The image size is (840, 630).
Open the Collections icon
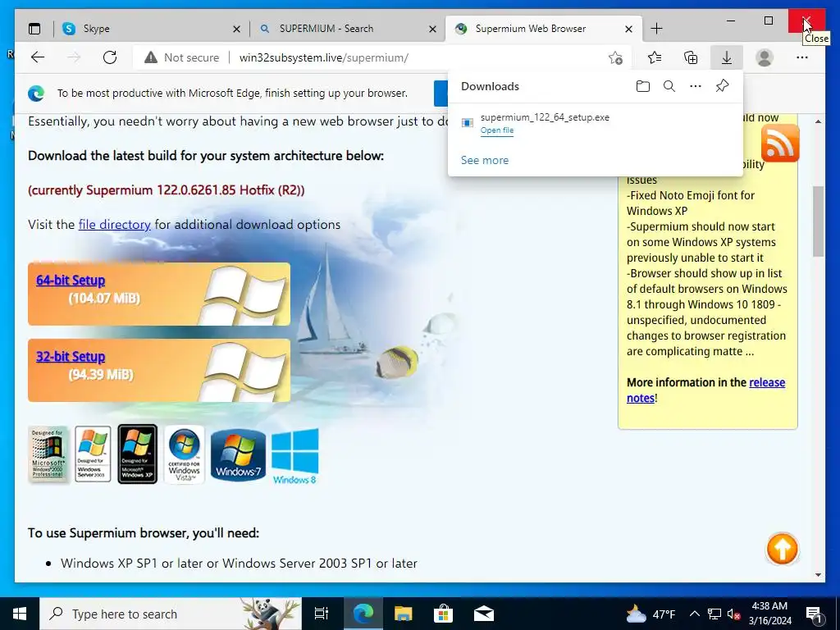click(x=691, y=57)
